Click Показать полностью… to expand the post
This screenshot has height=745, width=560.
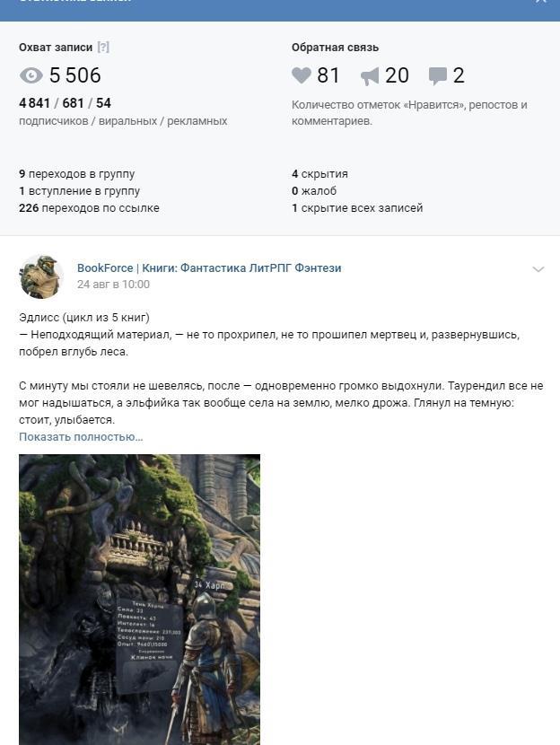pos(81,436)
